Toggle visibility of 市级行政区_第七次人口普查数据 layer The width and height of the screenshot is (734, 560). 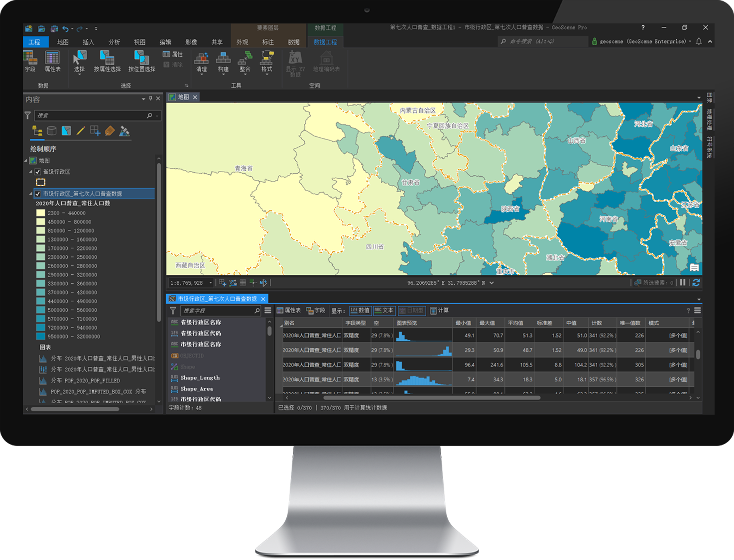coord(37,194)
